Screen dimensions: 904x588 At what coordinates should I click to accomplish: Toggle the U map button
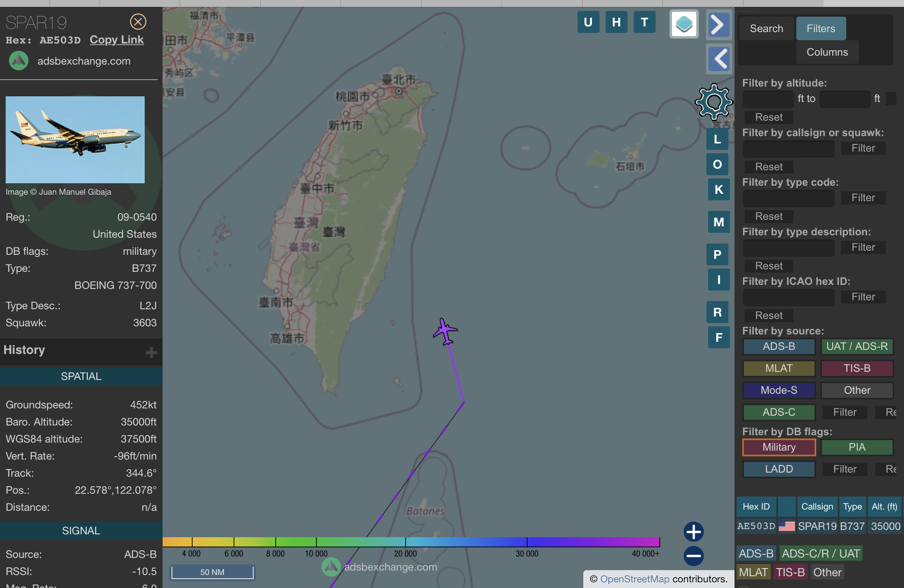click(x=588, y=22)
